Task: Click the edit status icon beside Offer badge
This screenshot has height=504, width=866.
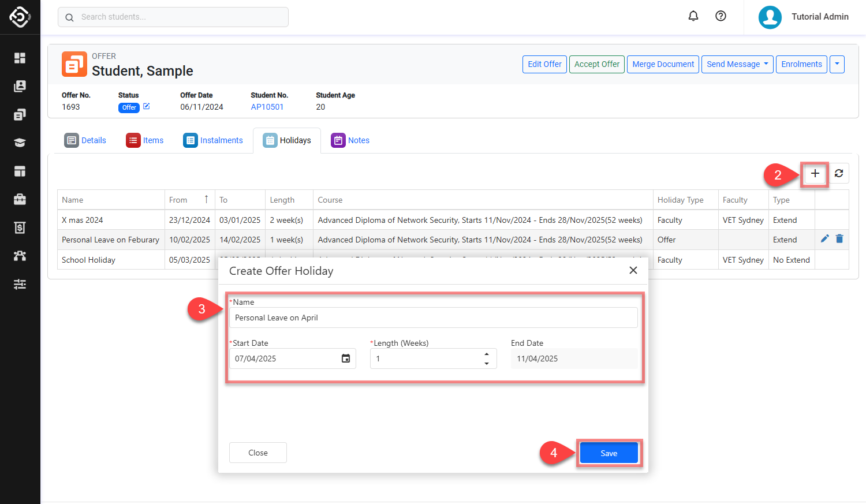Action: (147, 106)
